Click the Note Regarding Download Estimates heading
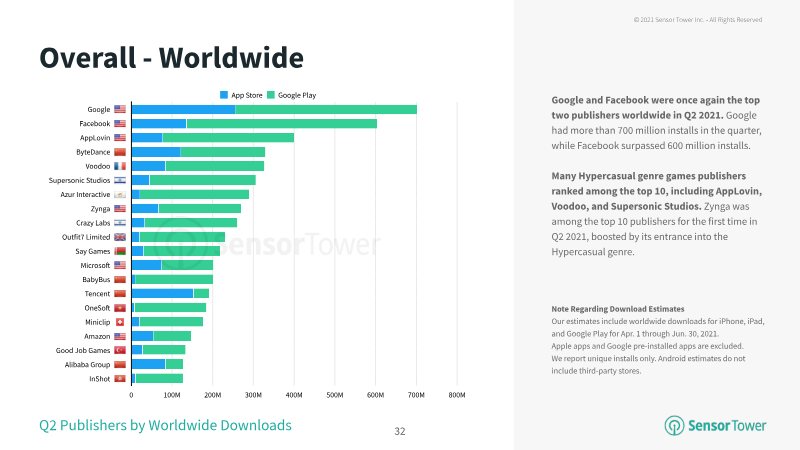800x450 pixels. [617, 309]
